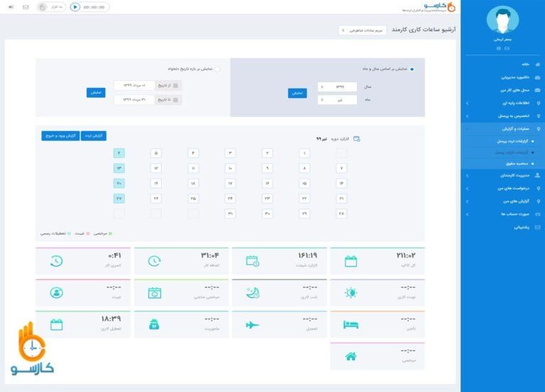Select day ۳۱ in the calendar grid
The height and width of the screenshot is (392, 545).
[x=230, y=214]
